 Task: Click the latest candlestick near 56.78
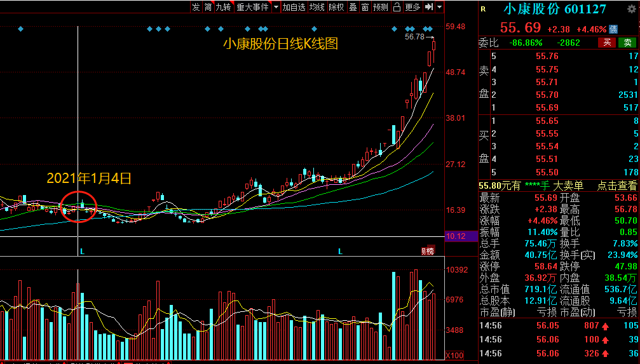(x=433, y=45)
